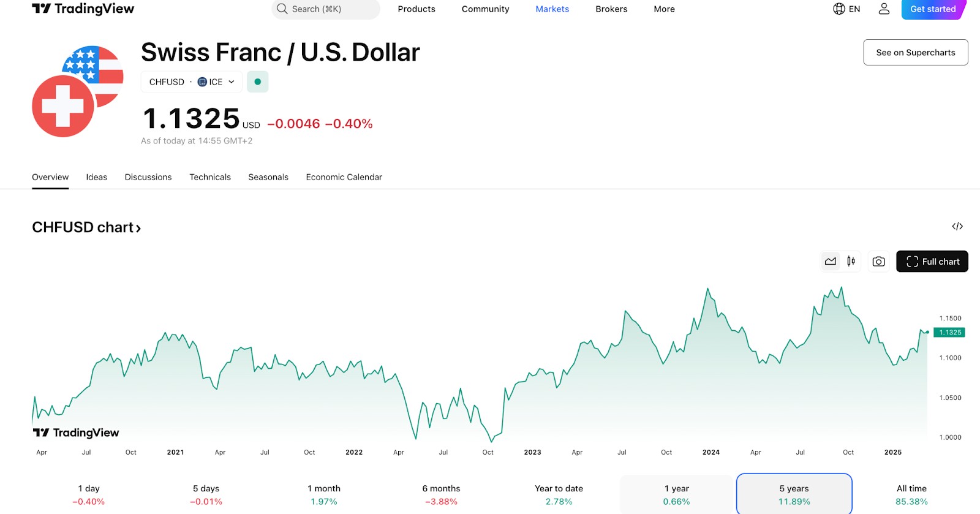Click the Swiss Franc / U.S. Dollar title
Image resolution: width=980 pixels, height=514 pixels.
point(281,53)
